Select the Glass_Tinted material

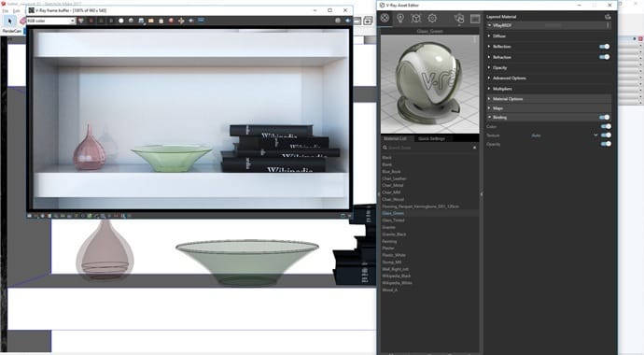click(x=393, y=220)
